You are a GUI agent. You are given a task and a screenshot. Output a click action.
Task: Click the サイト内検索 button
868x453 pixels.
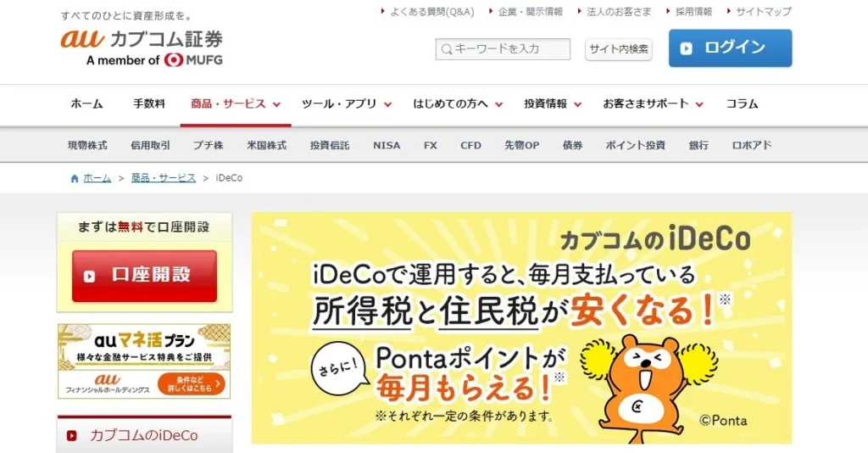click(x=618, y=49)
